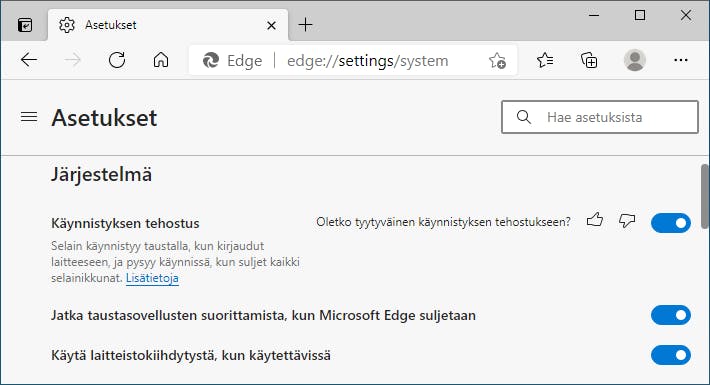This screenshot has height=385, width=710.
Task: Toggle Käynnistyksen tehostus switch
Action: tap(671, 223)
